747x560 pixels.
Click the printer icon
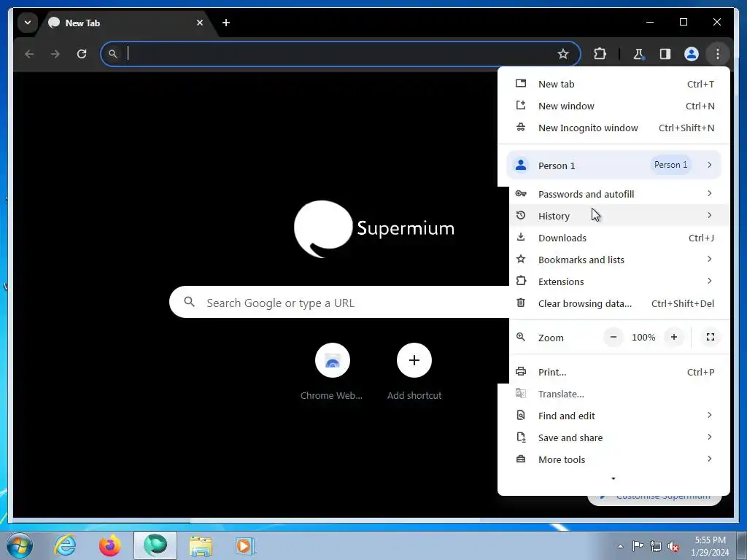tap(521, 371)
